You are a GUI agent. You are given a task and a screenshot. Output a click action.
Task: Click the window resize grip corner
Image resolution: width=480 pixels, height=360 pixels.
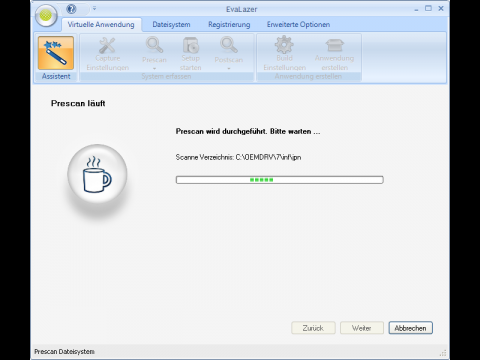tap(443, 353)
